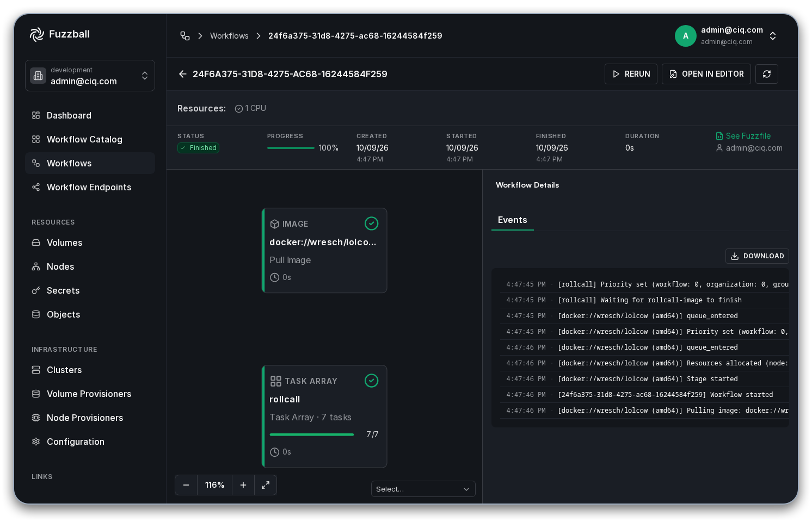The image size is (812, 522).
Task: Click the workflow breadcrumb root icon
Action: pos(185,36)
